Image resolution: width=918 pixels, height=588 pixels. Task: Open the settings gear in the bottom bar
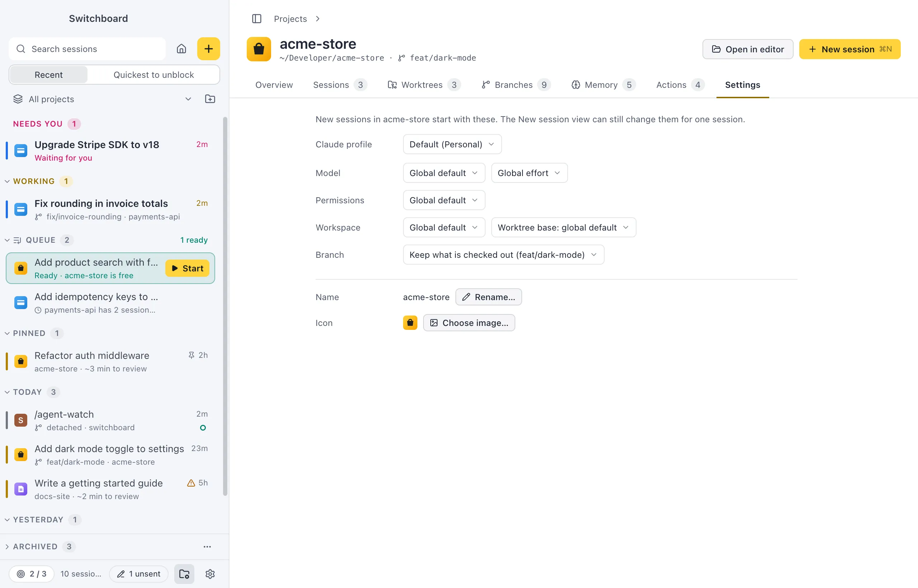(x=210, y=574)
